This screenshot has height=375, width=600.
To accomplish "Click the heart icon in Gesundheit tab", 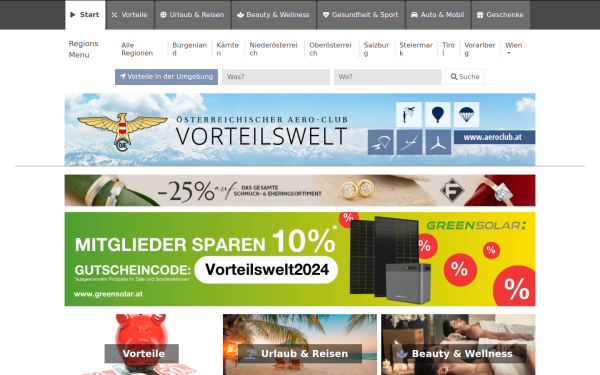I will 326,15.
